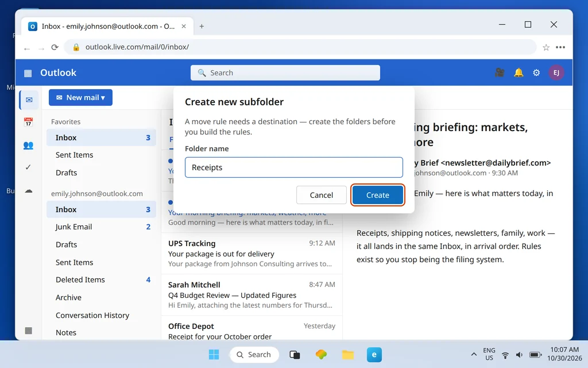Open the volume tray icon
The image size is (588, 368).
(x=519, y=355)
